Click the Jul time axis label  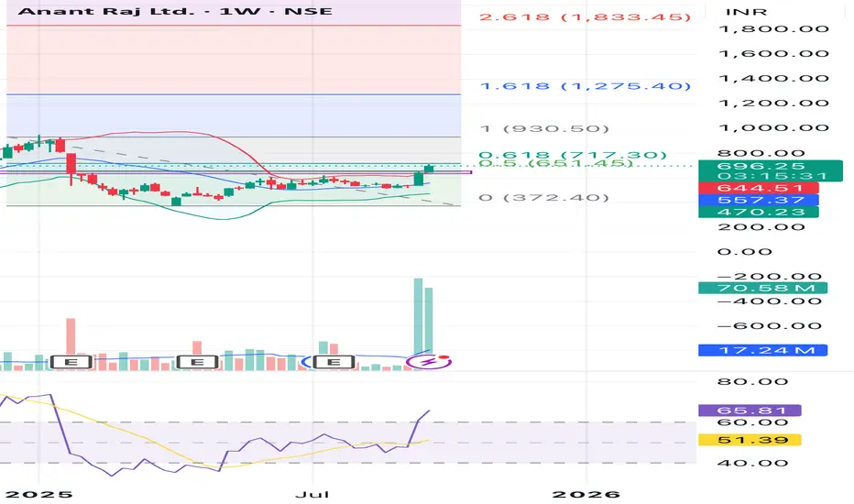click(x=312, y=494)
